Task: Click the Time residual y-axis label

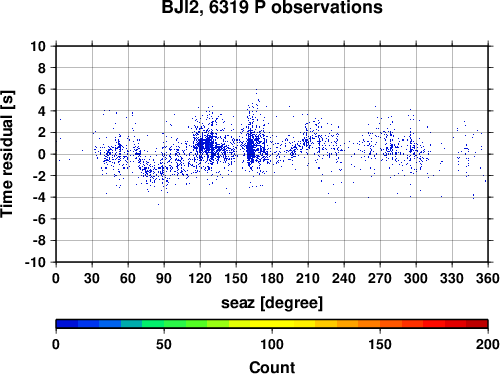Action: (7, 154)
